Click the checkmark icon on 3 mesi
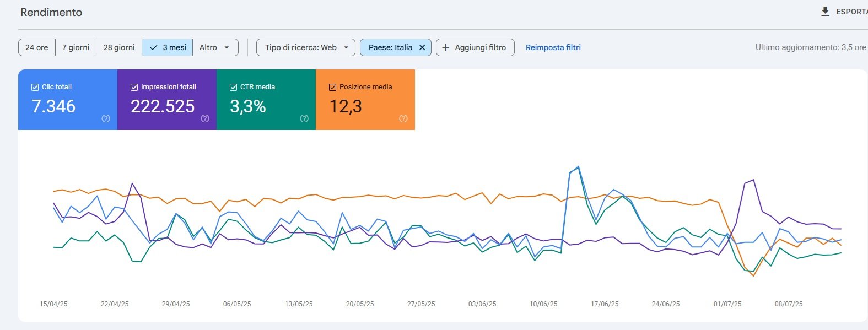The image size is (868, 330). 154,47
